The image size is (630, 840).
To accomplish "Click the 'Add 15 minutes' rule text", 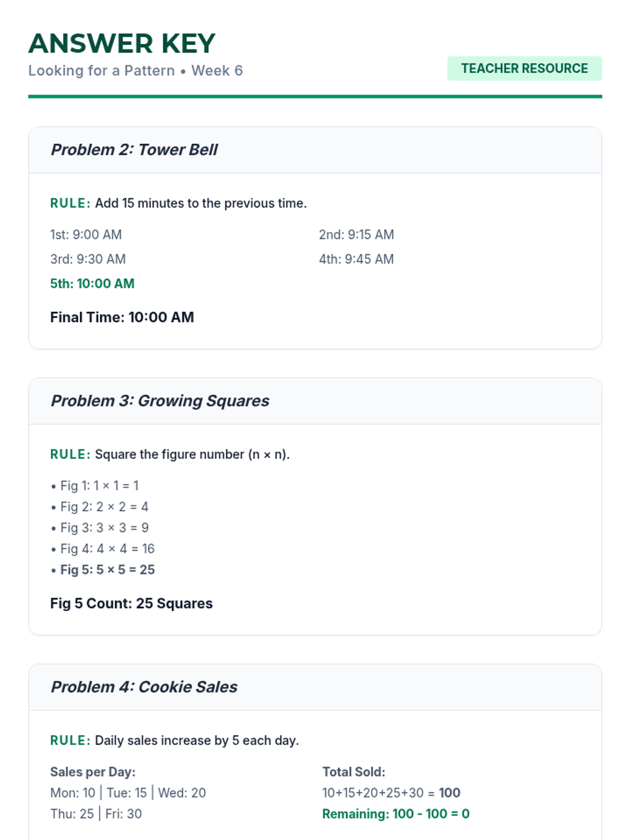I will (x=201, y=203).
